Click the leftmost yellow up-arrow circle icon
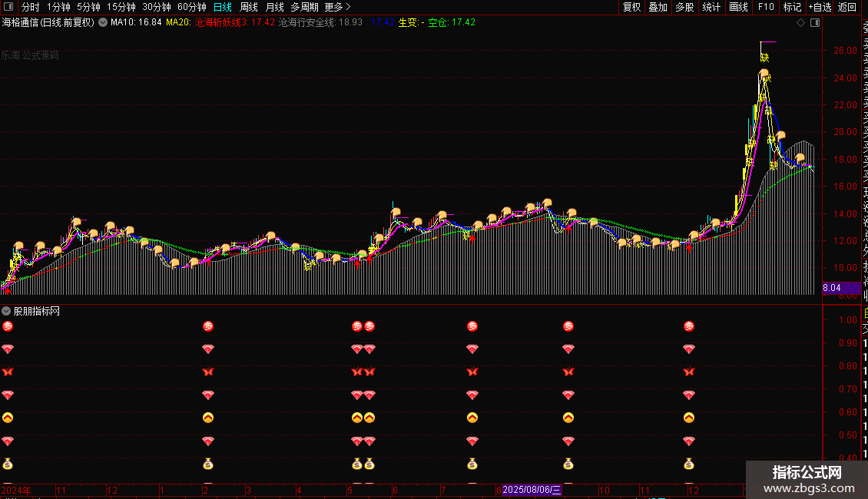Image resolution: width=868 pixels, height=499 pixels. 8,418
